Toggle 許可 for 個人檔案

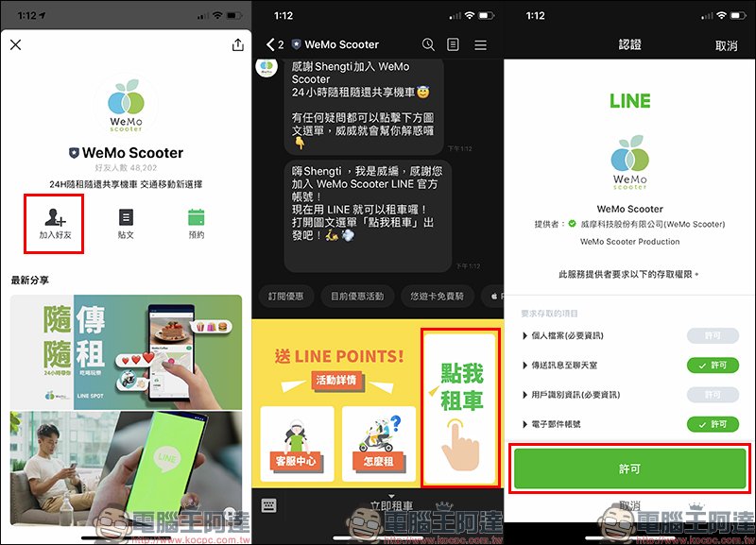713,336
